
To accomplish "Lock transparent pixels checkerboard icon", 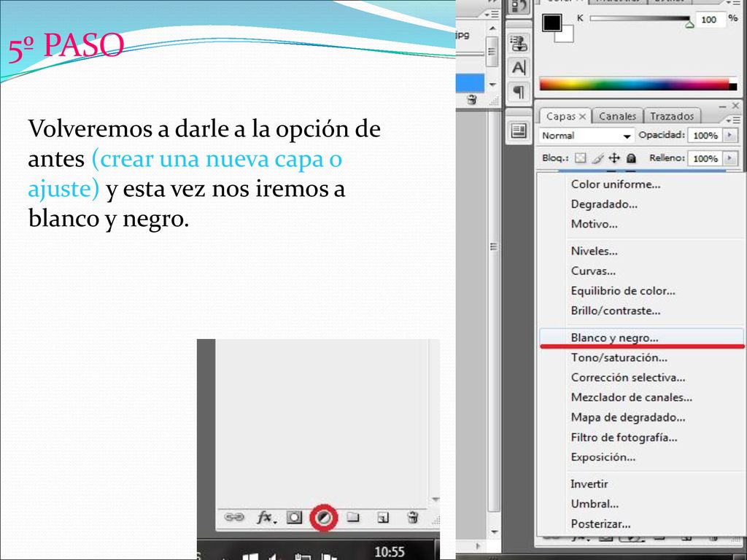I will [x=580, y=158].
